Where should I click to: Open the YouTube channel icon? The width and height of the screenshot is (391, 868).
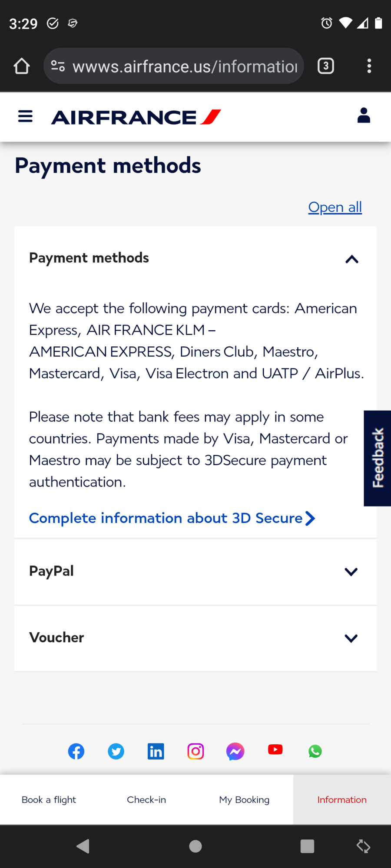[x=275, y=750]
